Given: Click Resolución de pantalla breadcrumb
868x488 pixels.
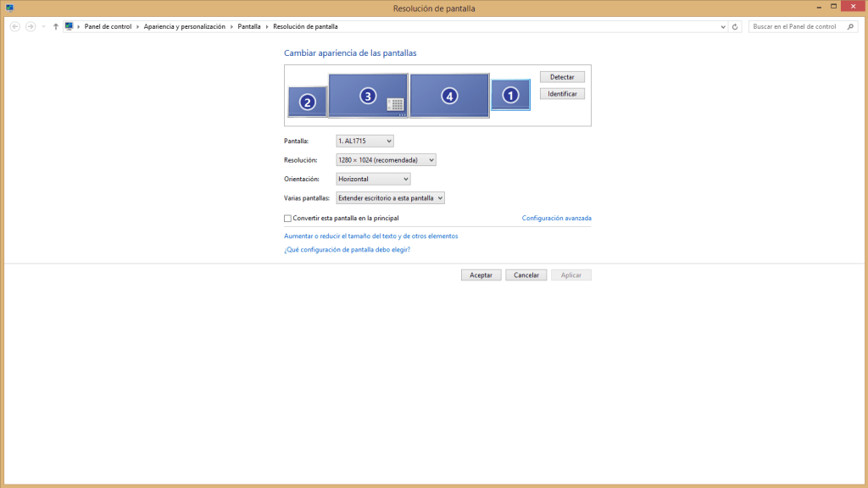Looking at the screenshot, I should (x=305, y=26).
